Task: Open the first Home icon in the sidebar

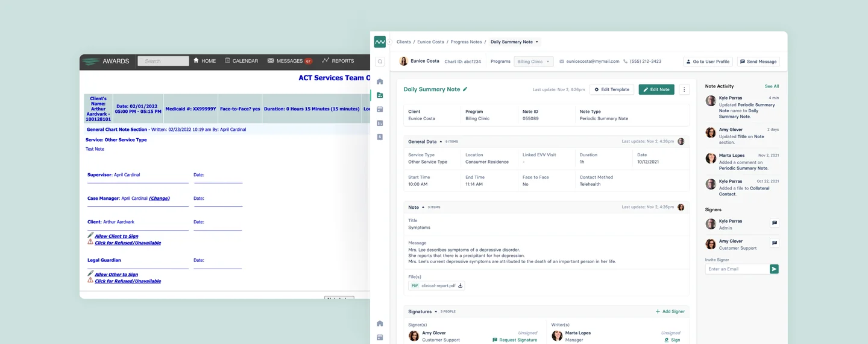Action: click(x=380, y=81)
